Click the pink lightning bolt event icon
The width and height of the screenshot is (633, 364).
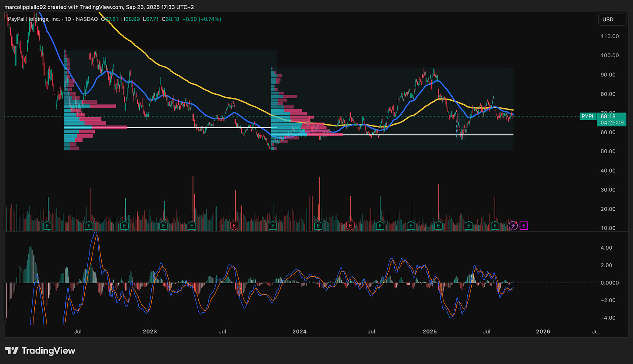tap(513, 225)
